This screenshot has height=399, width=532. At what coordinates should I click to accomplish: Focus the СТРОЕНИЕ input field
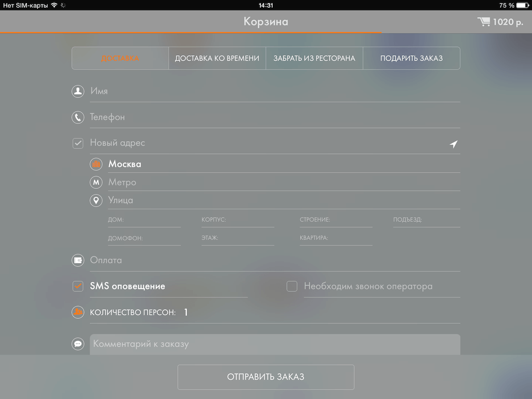coord(336,220)
